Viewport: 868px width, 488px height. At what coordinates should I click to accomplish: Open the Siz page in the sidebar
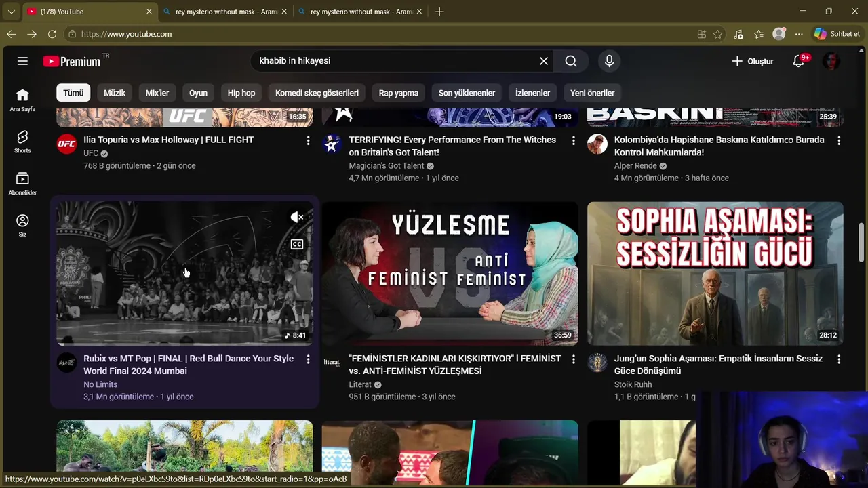point(22,226)
